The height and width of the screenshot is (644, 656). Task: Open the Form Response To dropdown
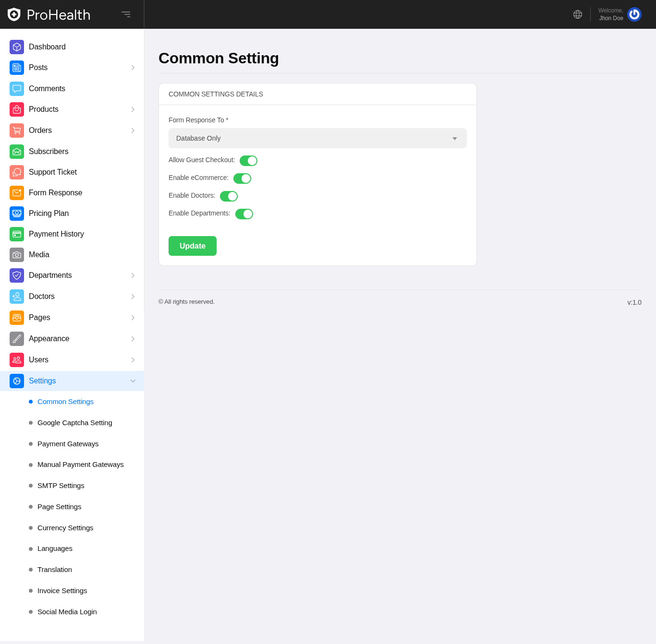point(317,138)
